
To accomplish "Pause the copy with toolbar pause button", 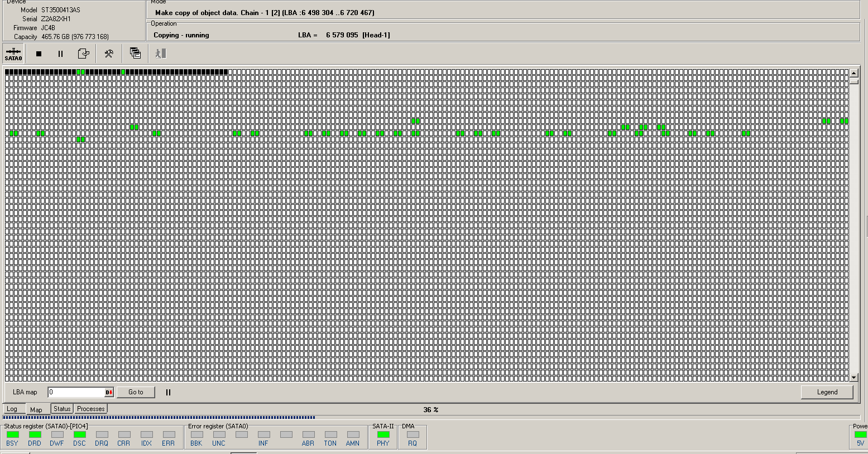I will click(x=60, y=54).
